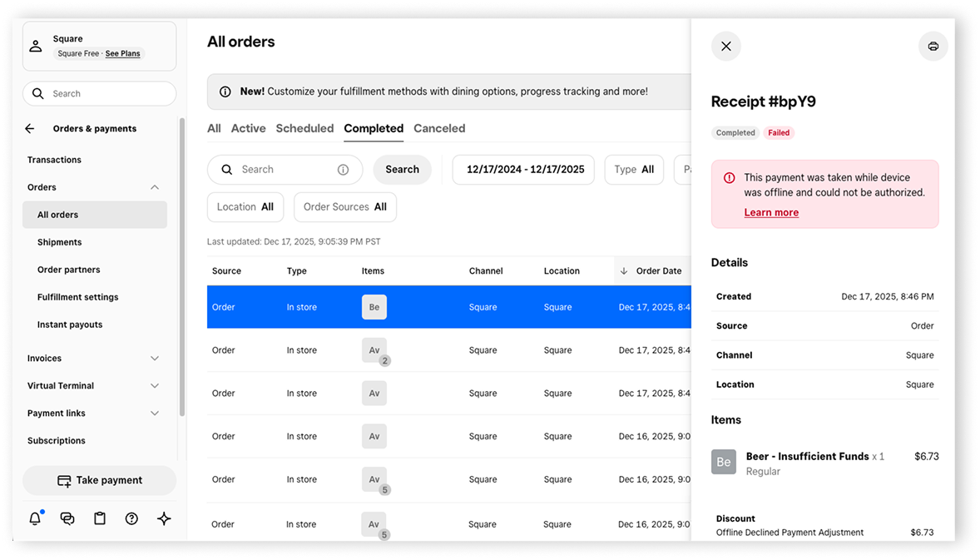Viewport: 980px width, 560px height.
Task: Open help via the question mark icon
Action: click(x=131, y=518)
